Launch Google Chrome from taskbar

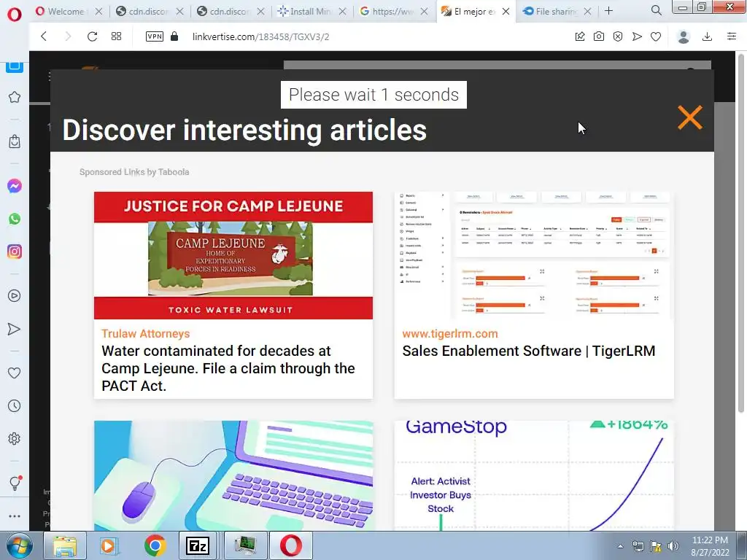pos(155,545)
